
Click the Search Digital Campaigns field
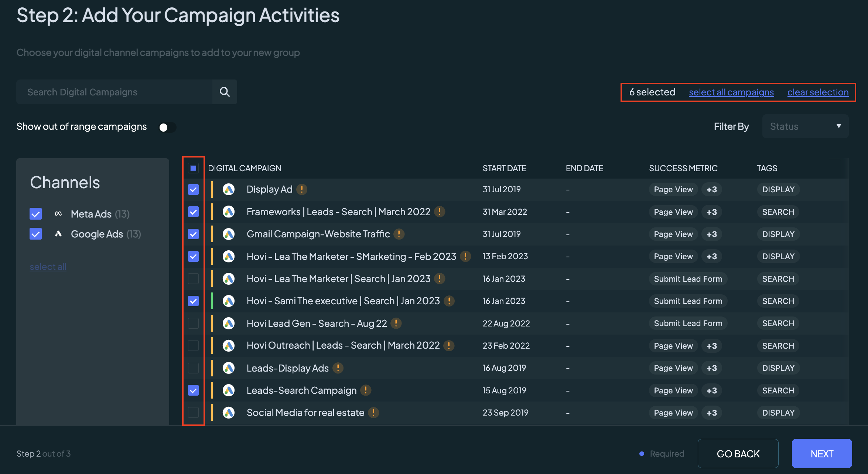coord(115,92)
